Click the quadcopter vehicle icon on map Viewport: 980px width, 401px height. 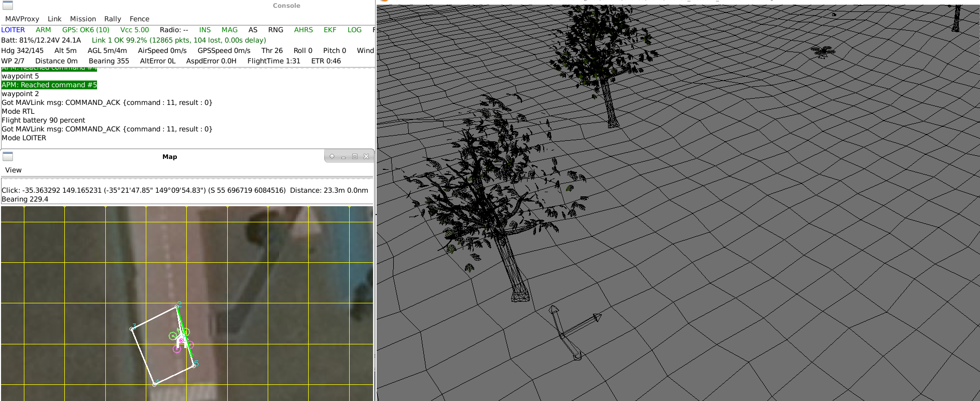click(181, 340)
